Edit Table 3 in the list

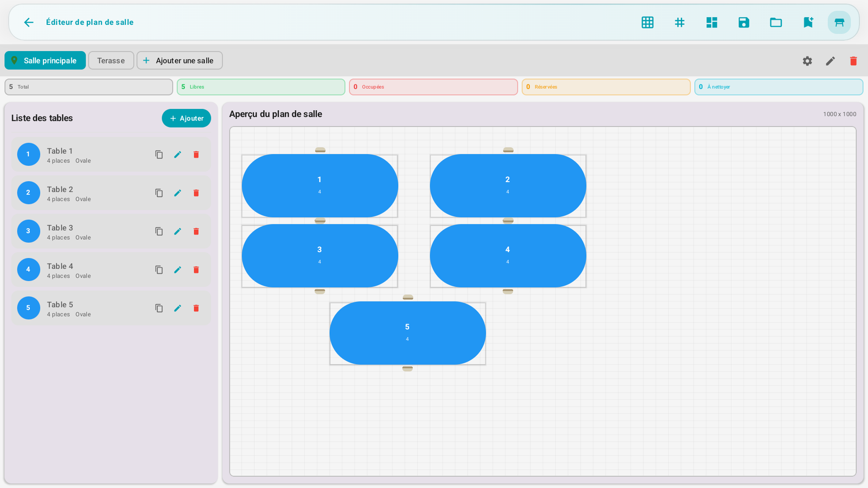(x=177, y=232)
